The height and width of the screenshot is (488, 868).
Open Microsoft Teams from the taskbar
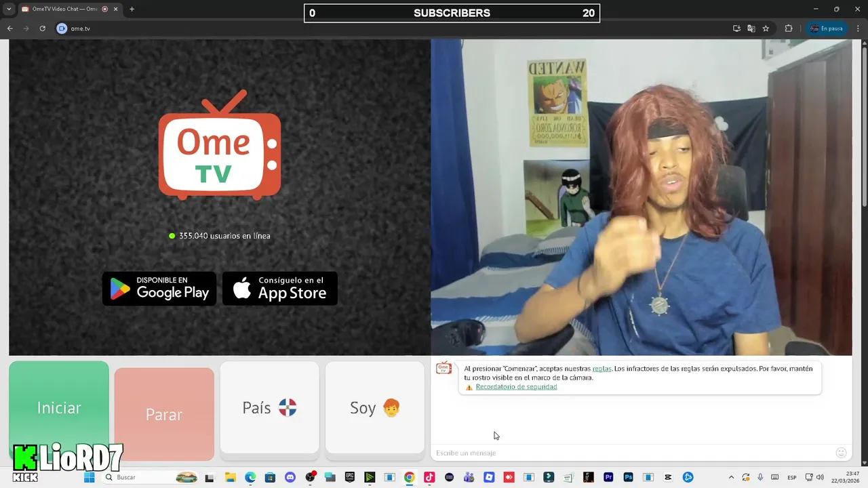(x=469, y=477)
